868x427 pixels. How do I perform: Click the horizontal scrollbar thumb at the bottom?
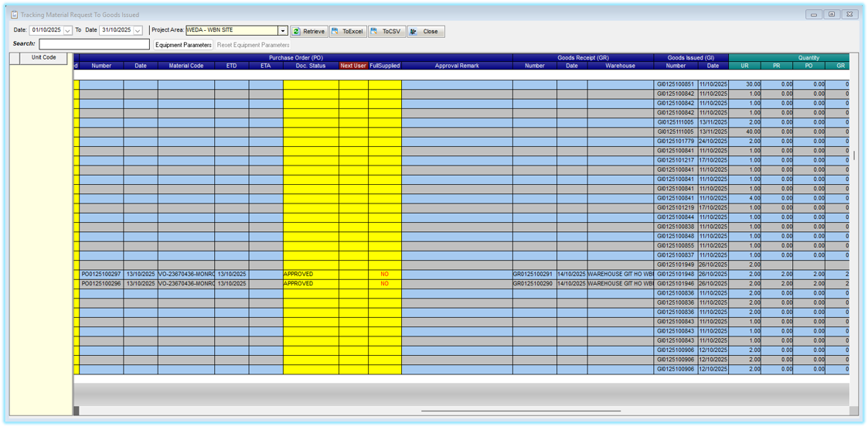521,411
